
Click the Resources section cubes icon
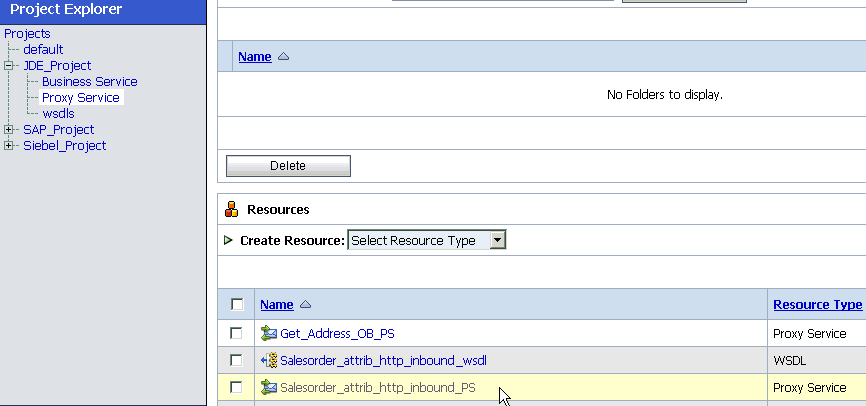pos(232,209)
